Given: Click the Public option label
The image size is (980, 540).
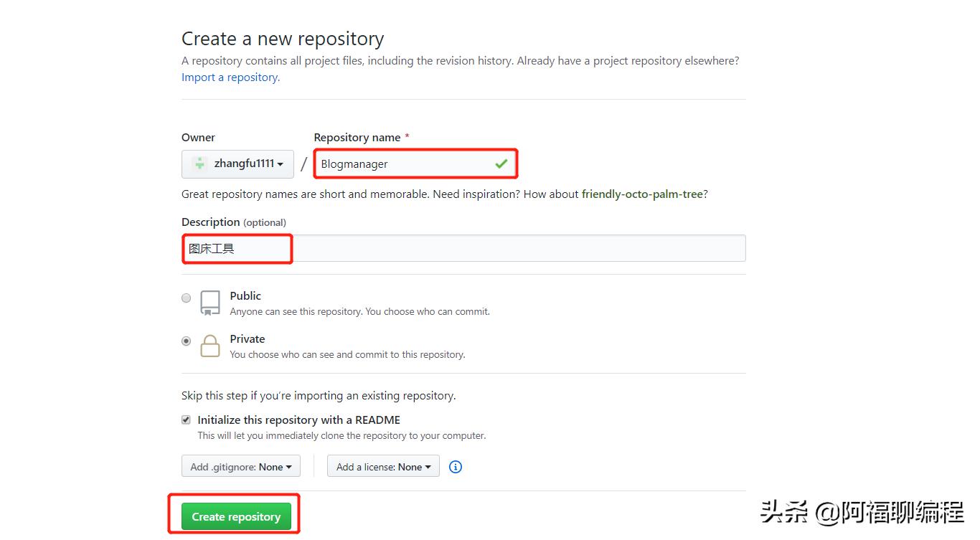Looking at the screenshot, I should pos(245,295).
